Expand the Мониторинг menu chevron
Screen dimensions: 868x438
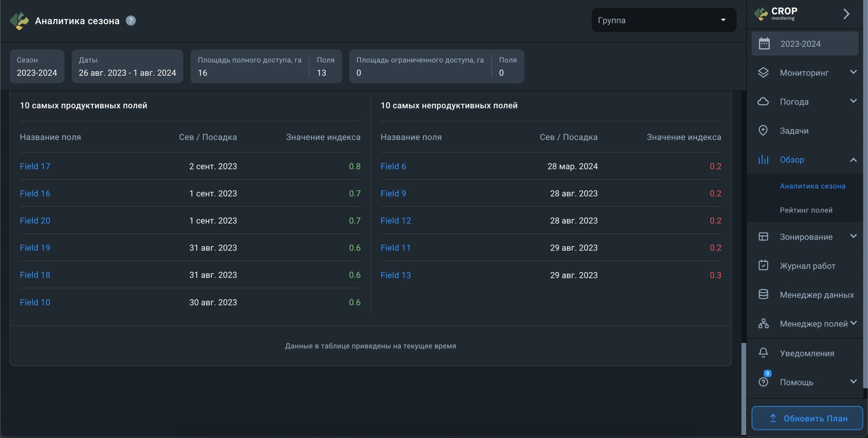pos(853,72)
